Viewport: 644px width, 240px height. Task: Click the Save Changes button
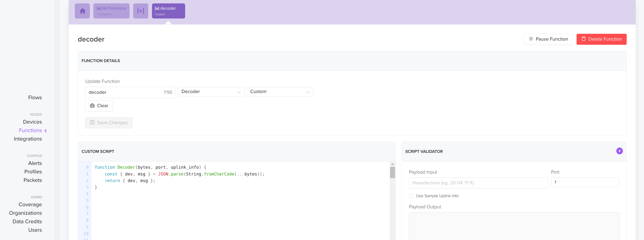pyautogui.click(x=108, y=123)
